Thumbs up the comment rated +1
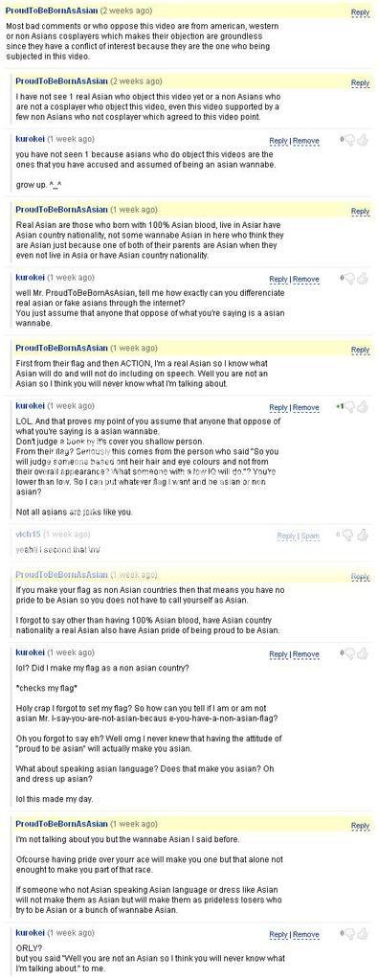378x980 pixels. (x=363, y=407)
